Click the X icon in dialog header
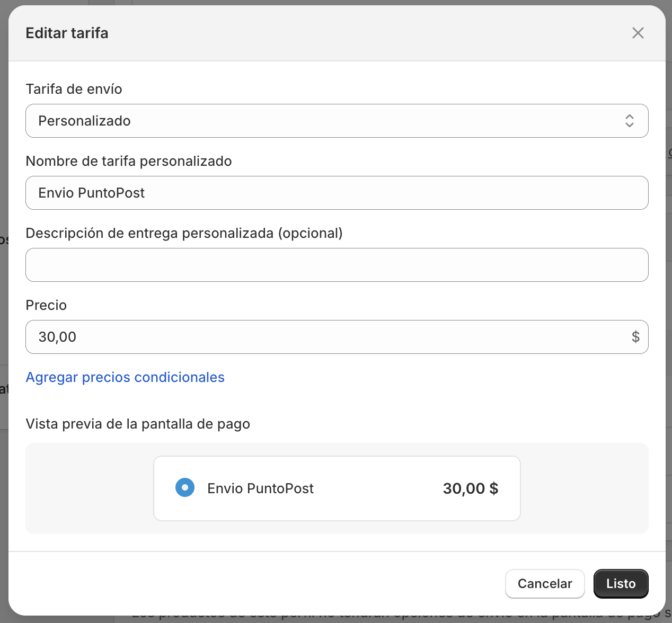 pyautogui.click(x=638, y=33)
